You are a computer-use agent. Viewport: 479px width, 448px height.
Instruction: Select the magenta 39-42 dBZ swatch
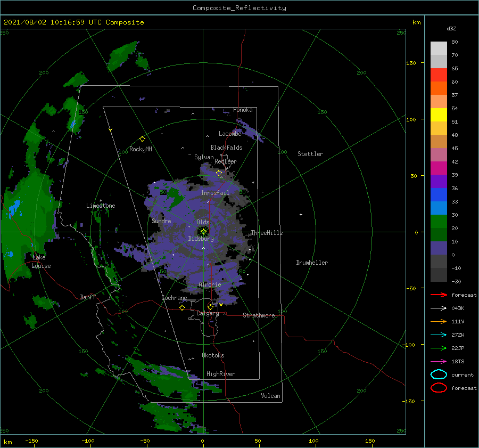439,168
